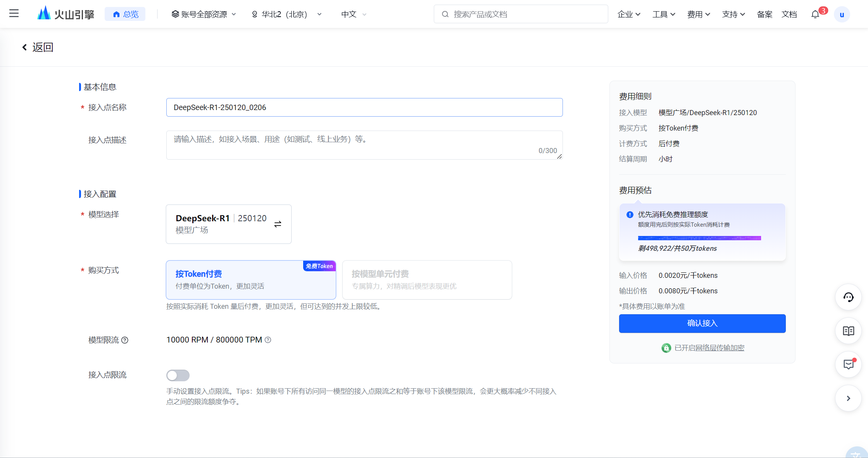Go to the 总览 overview page

pyautogui.click(x=125, y=14)
